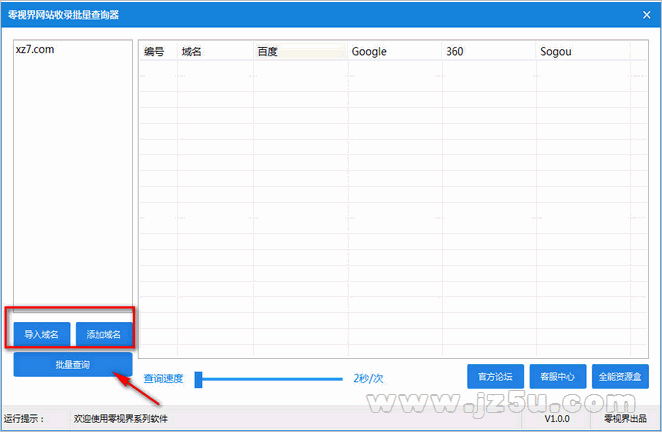Click the 导入域名 button

[41, 334]
